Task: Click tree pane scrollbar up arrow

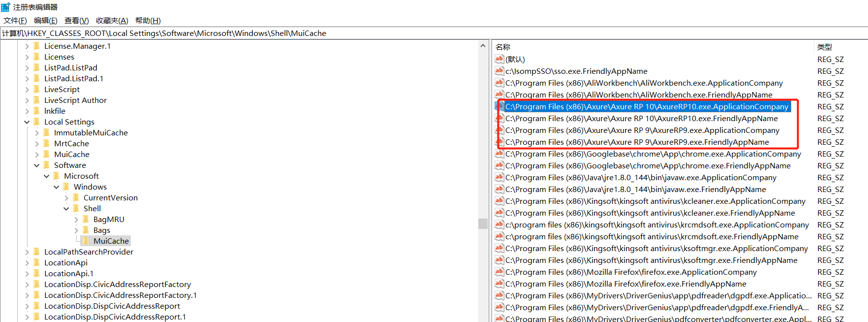Action: (x=483, y=46)
